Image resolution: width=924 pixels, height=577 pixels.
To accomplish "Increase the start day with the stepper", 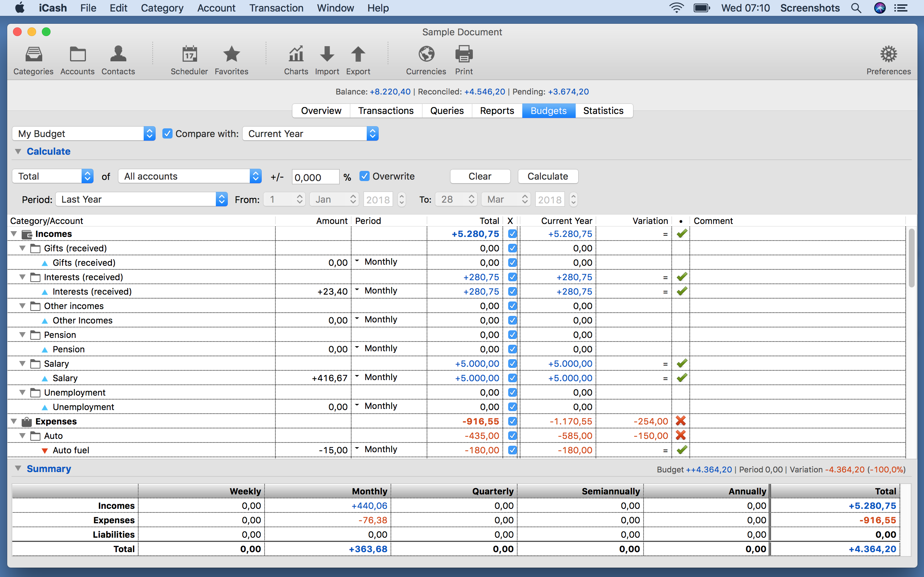I will (x=300, y=196).
